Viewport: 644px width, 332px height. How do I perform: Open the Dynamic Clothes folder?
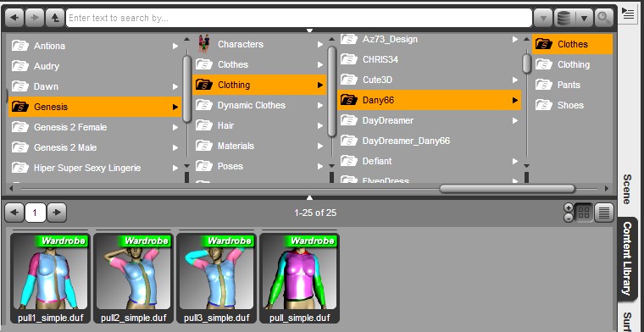[x=259, y=105]
